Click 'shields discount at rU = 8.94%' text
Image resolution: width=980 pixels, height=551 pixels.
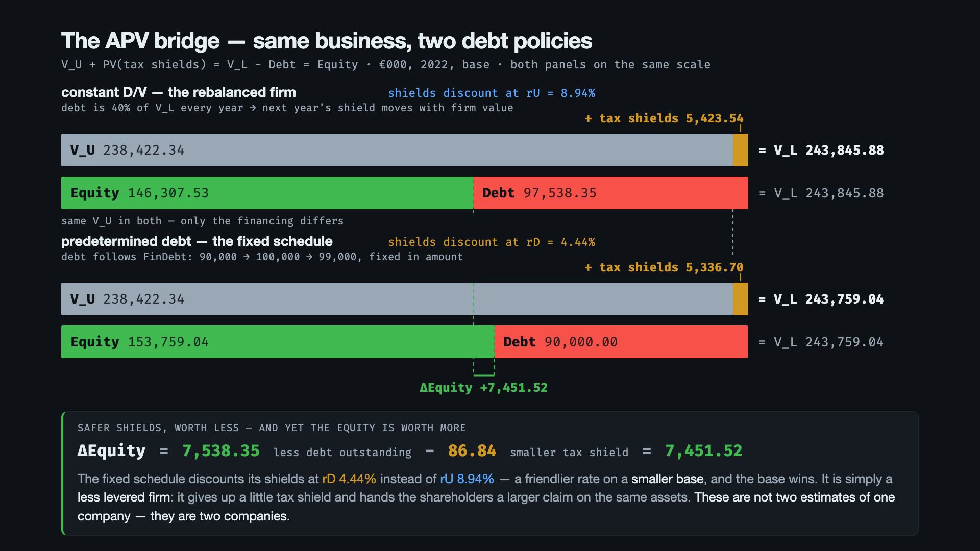coord(492,93)
